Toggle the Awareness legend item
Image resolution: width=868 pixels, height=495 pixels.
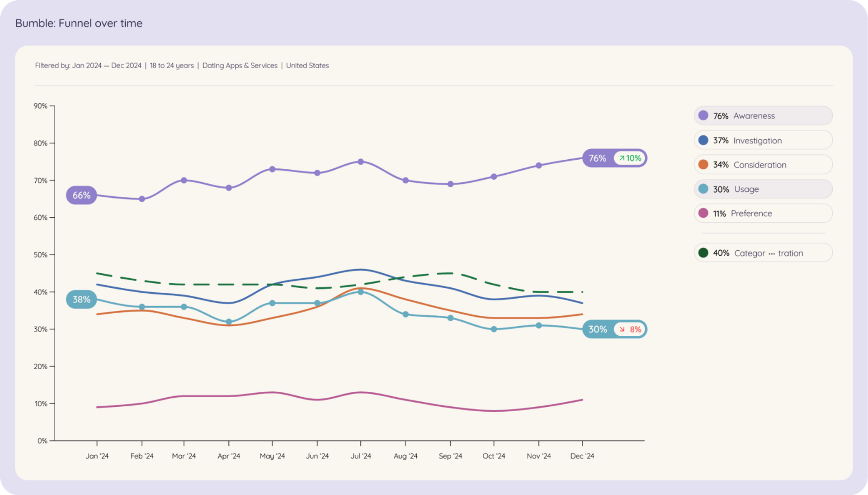763,116
